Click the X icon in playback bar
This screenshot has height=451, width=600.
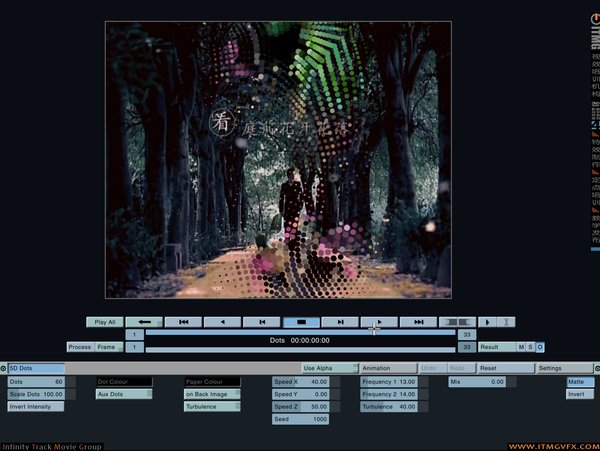click(506, 322)
